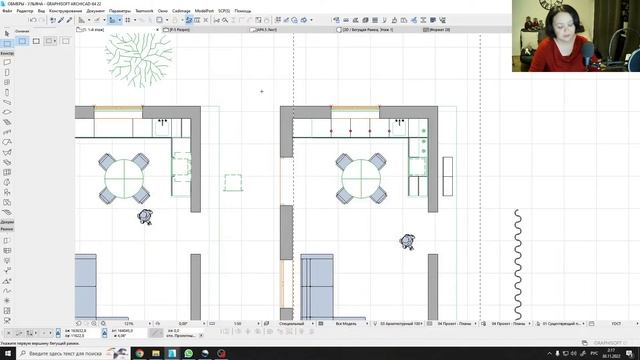Click the rotation angle 0,00° field

(x=183, y=324)
